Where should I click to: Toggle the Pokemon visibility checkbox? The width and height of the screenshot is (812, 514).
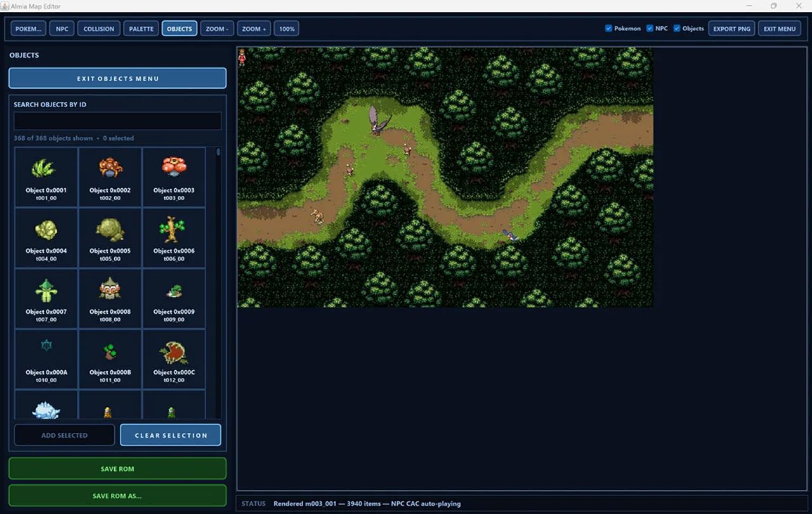608,29
